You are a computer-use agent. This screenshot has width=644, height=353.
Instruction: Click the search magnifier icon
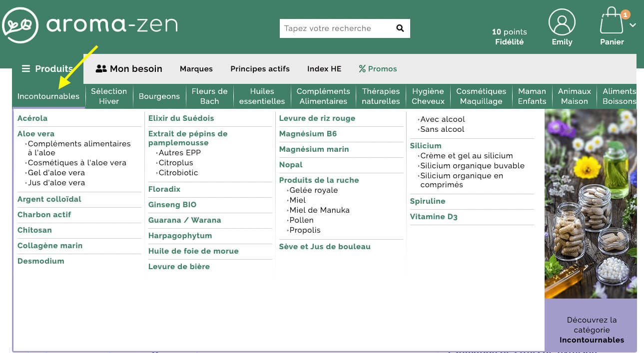400,28
